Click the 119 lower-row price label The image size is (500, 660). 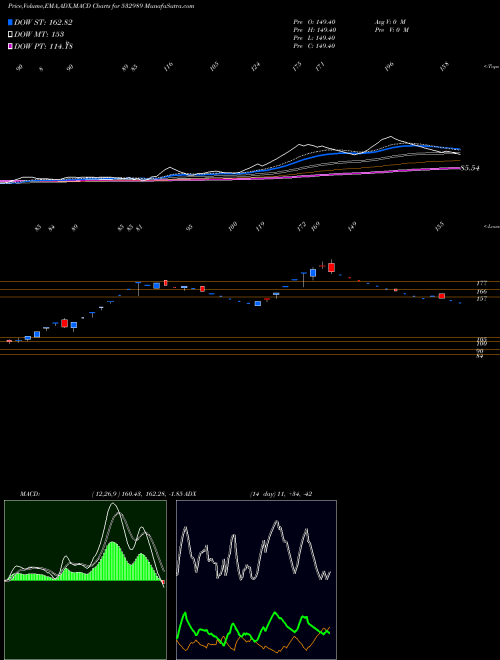pos(261,226)
